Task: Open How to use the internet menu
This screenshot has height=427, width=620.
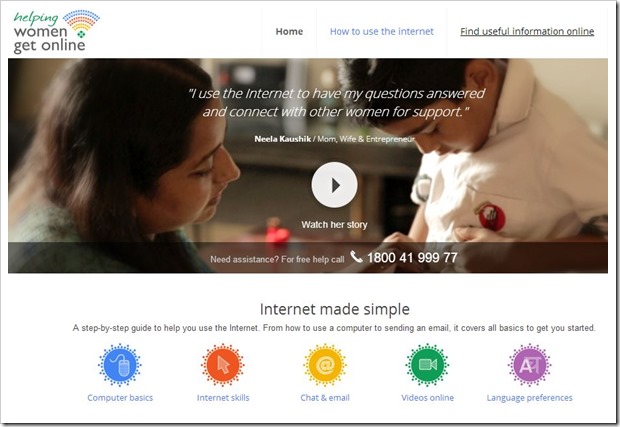Action: [x=382, y=31]
